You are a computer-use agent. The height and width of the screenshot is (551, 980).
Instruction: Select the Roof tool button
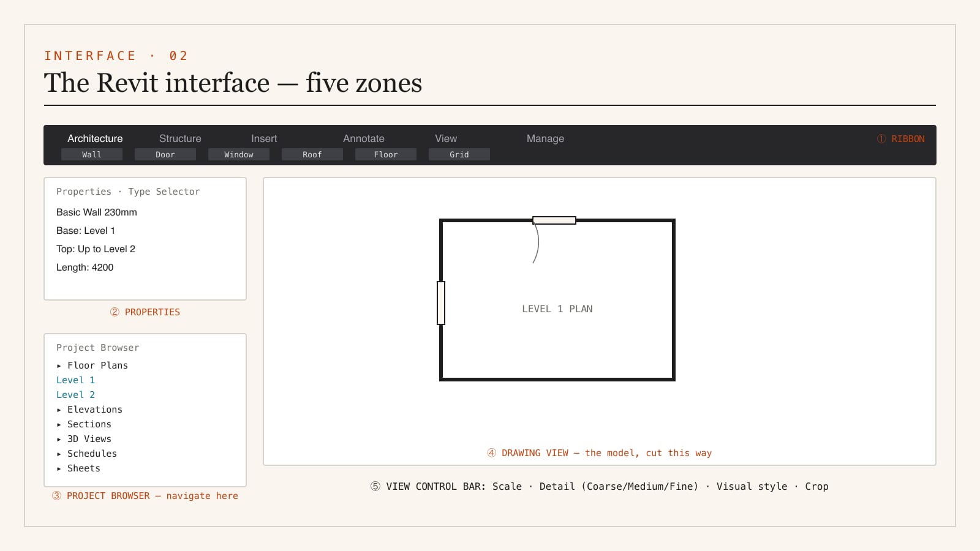[312, 154]
